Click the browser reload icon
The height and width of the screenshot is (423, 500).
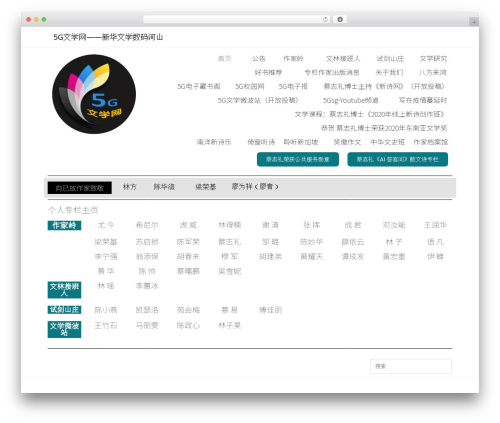point(325,20)
